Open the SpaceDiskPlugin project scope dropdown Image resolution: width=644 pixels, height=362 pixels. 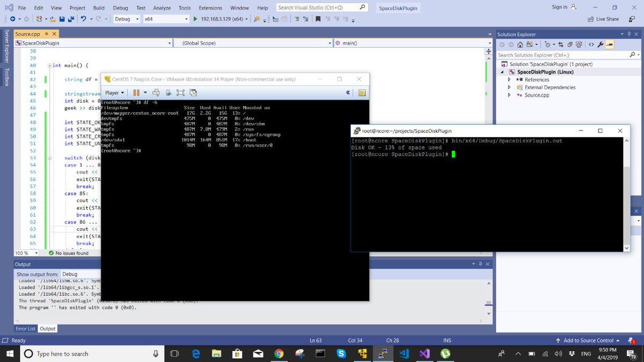pos(94,43)
